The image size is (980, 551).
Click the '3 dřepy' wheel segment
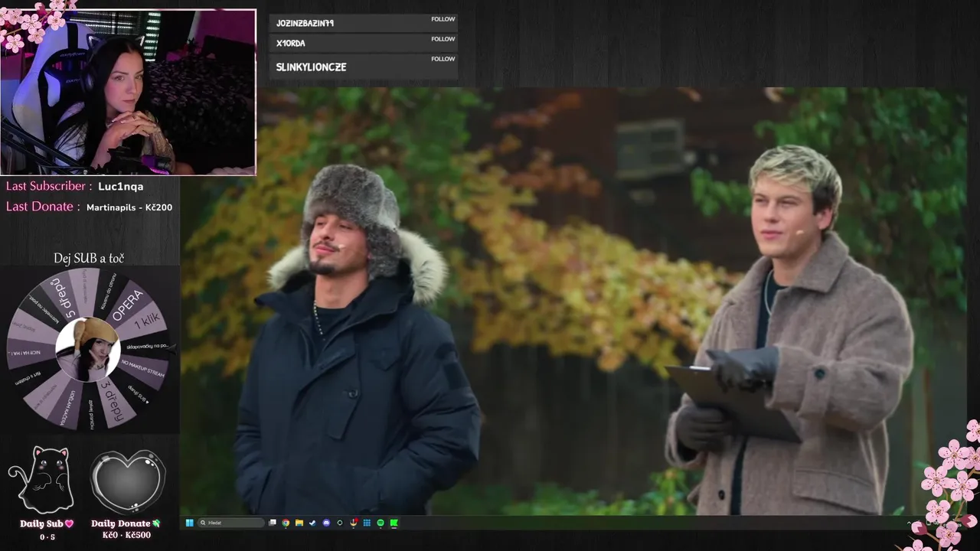pyautogui.click(x=113, y=402)
